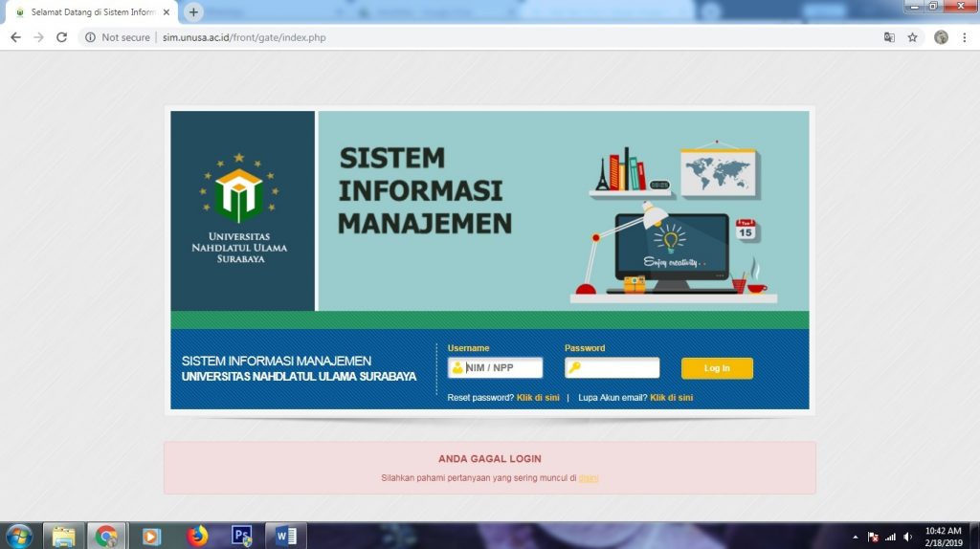Click the key icon in Password field
The image size is (980, 549).
point(574,368)
